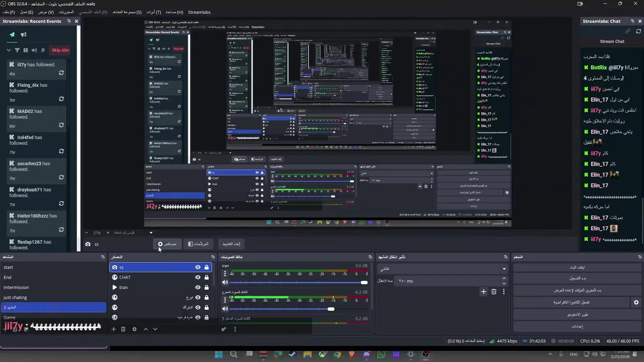The image size is (644, 362).
Task: Remove selected source with trash icon
Action: (x=123, y=329)
